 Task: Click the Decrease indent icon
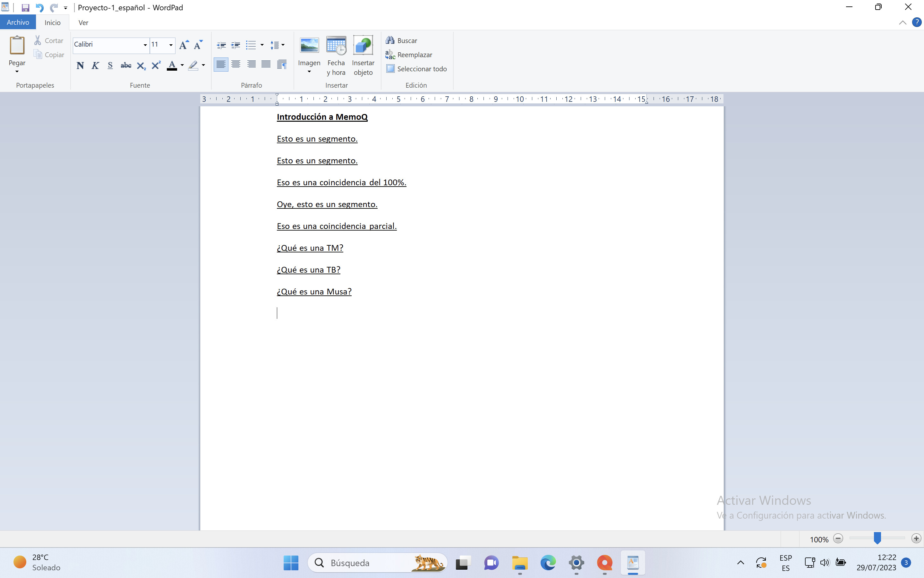[x=221, y=45]
